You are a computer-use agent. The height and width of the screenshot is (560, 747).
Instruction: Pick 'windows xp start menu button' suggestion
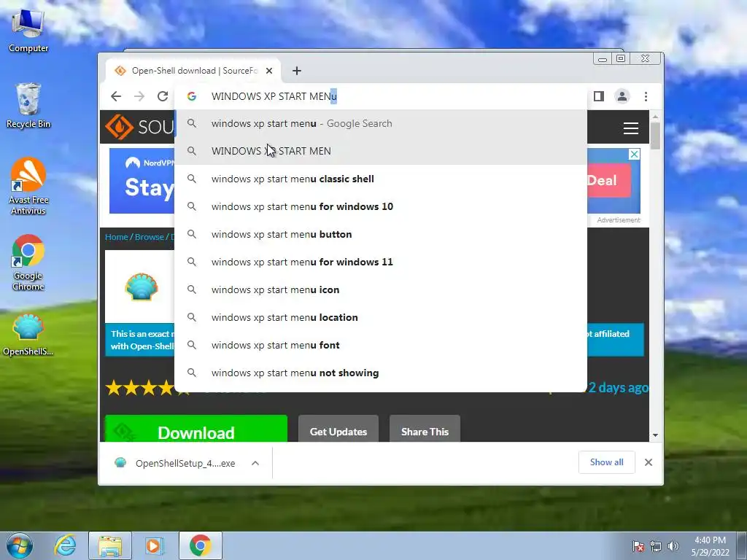pyautogui.click(x=381, y=234)
